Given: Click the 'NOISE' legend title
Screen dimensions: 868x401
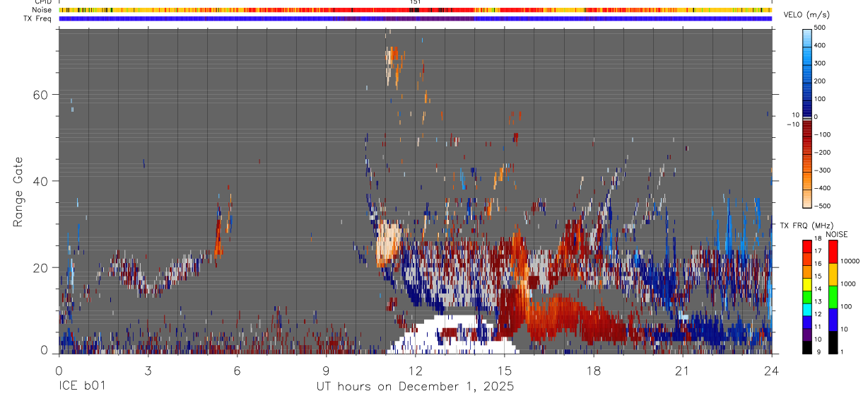Looking at the screenshot, I should coord(836,234).
